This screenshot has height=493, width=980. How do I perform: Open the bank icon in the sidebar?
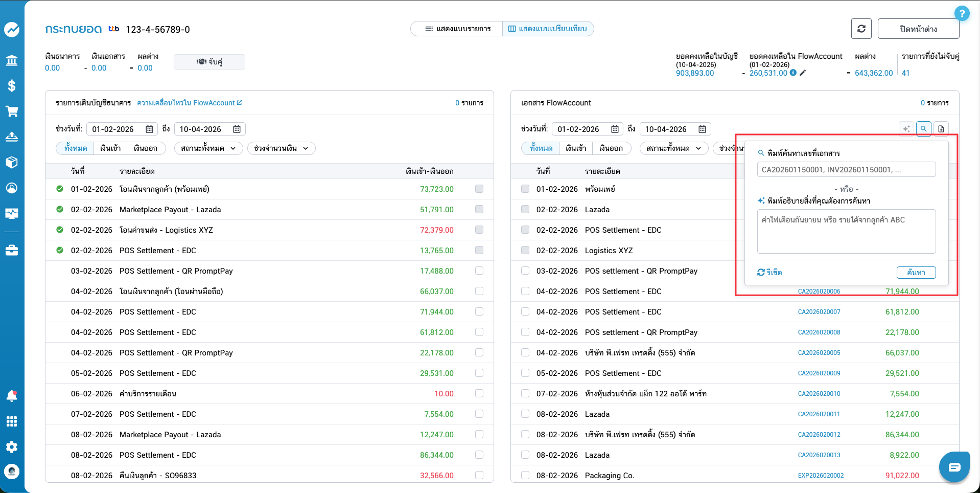point(12,60)
